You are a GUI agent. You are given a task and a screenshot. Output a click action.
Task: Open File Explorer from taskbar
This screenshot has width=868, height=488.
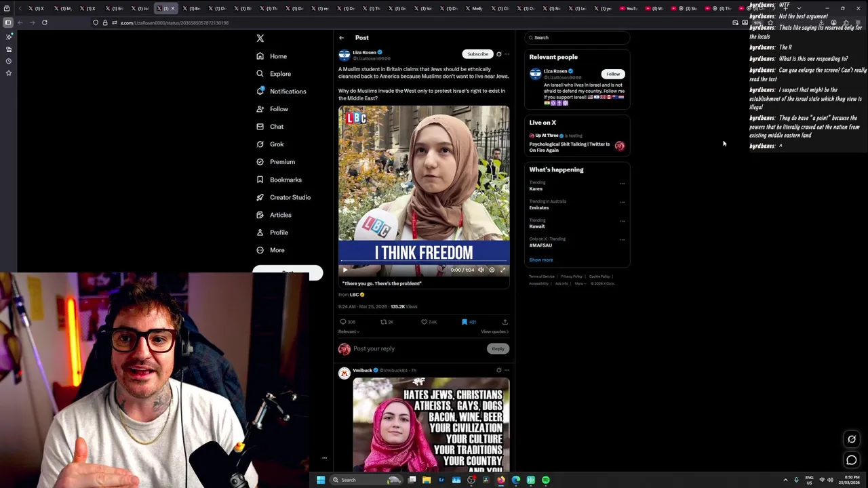tap(427, 480)
